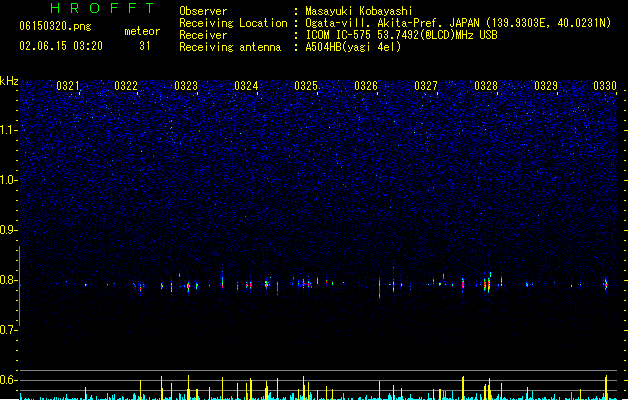This screenshot has height=400, width=629.
Task: Click the 1.0 frequency axis label
Action: [x=8, y=180]
